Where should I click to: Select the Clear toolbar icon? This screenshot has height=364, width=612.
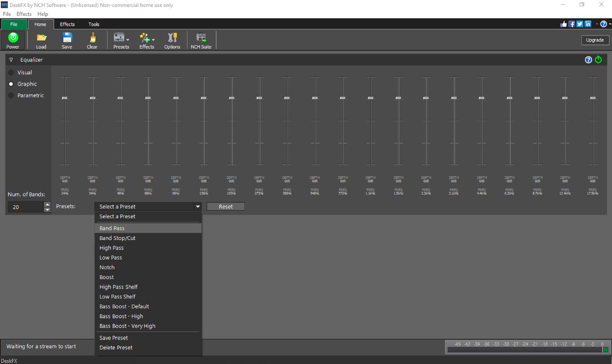pos(92,40)
